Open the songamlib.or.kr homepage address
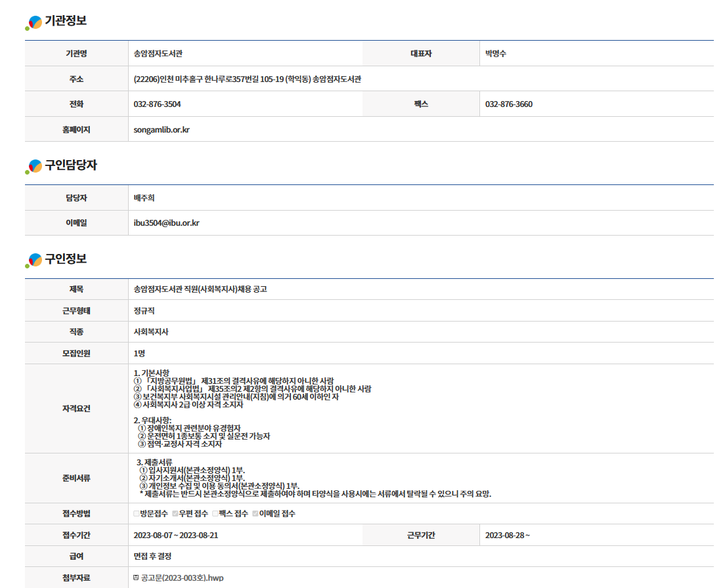 tap(162, 129)
